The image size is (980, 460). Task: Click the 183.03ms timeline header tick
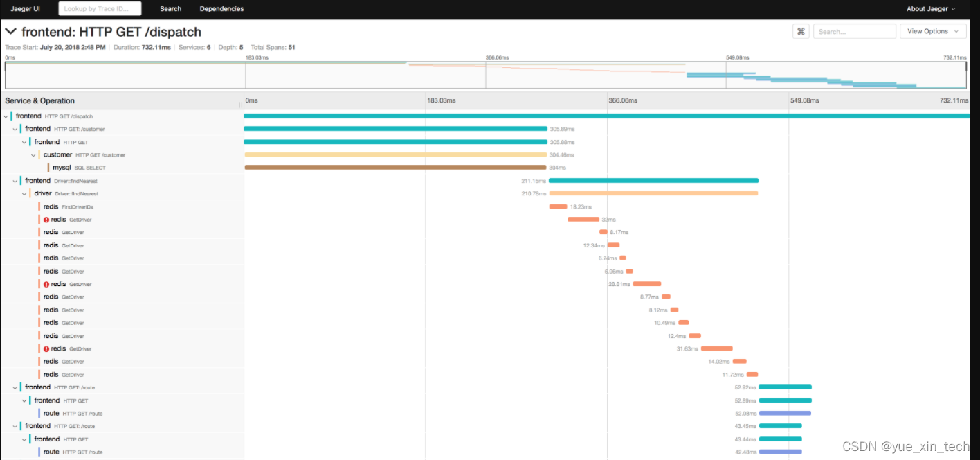click(442, 100)
